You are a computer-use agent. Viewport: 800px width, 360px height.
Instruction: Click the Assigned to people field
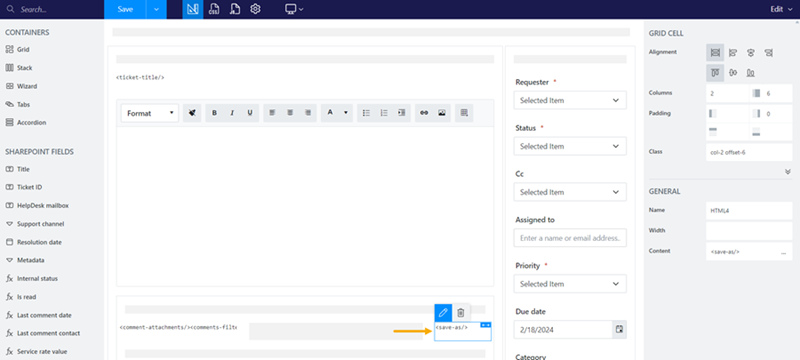(x=570, y=238)
